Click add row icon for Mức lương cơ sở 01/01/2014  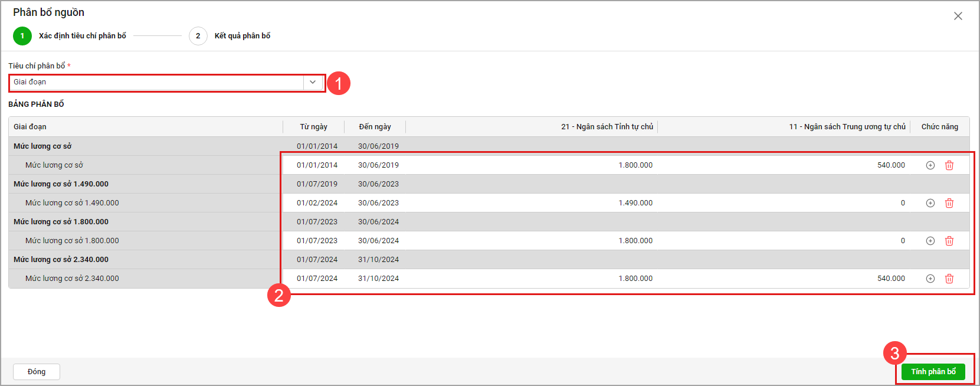(x=930, y=165)
